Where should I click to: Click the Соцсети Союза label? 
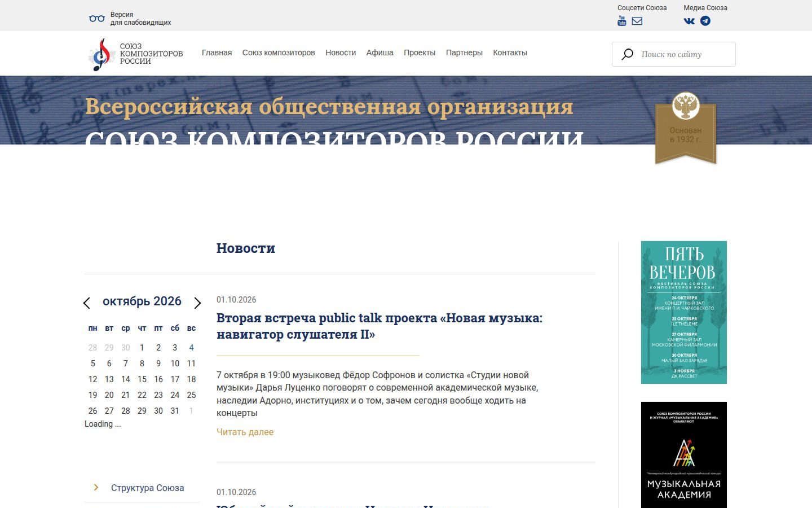coord(642,8)
